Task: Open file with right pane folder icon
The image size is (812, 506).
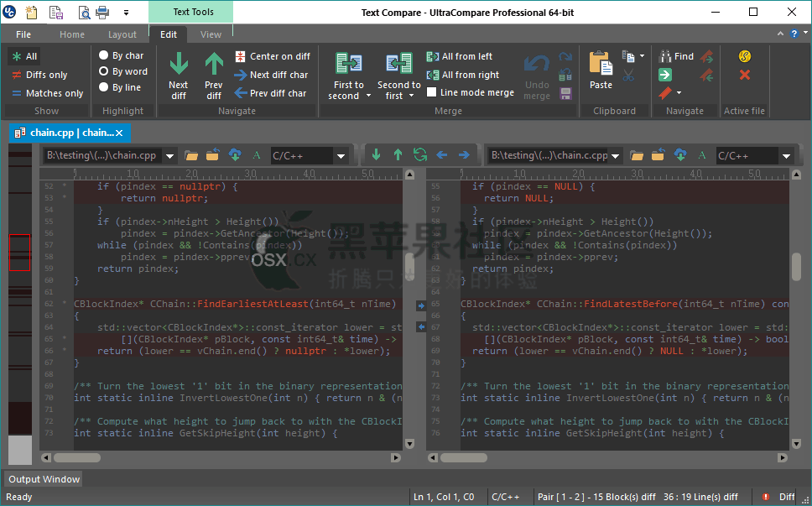Action: (637, 155)
